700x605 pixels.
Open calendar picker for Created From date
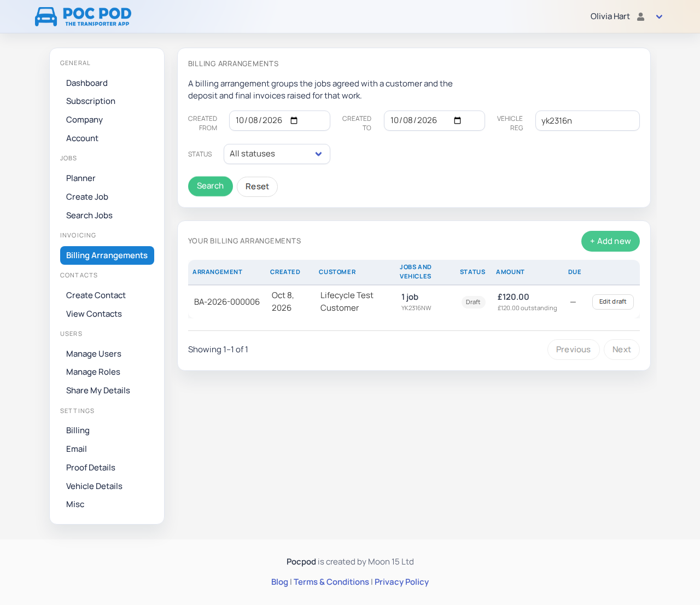click(294, 120)
